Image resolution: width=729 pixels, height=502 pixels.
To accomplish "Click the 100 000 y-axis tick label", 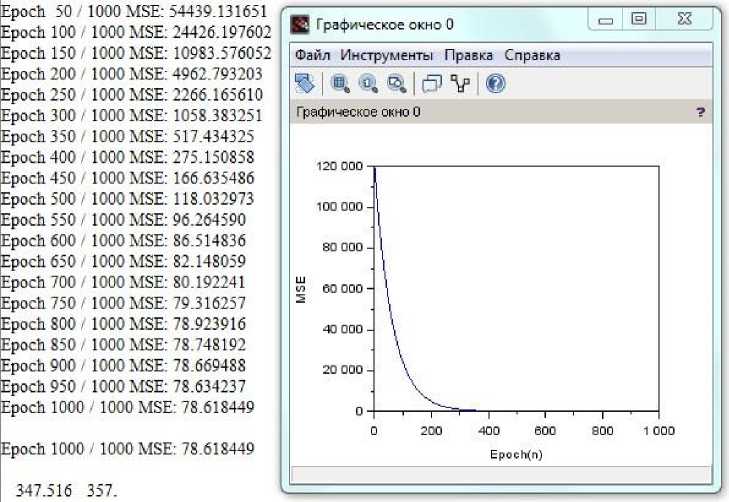I will click(339, 206).
